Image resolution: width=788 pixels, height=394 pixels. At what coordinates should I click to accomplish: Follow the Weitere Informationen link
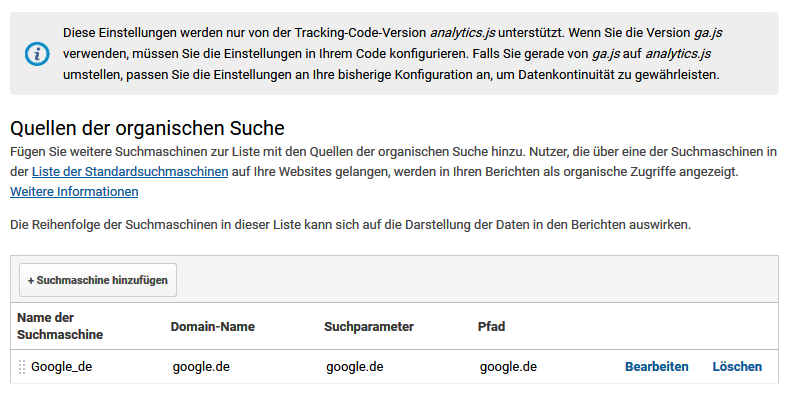point(74,191)
